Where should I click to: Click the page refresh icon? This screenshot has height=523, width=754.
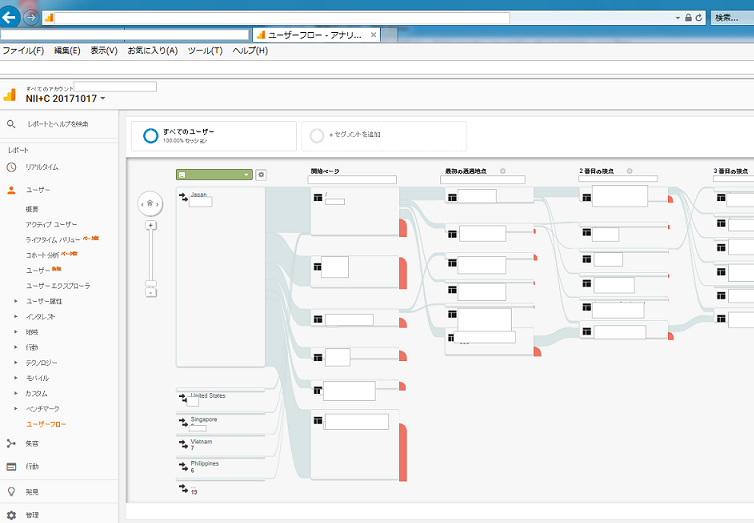699,18
